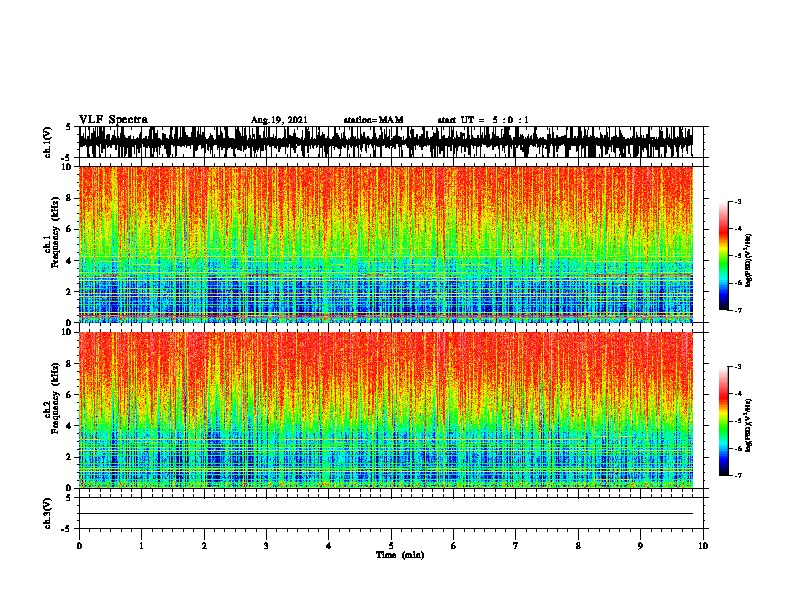This screenshot has height=612, width=792.
Task: Click time axis tick label "3"
Action: [266, 546]
